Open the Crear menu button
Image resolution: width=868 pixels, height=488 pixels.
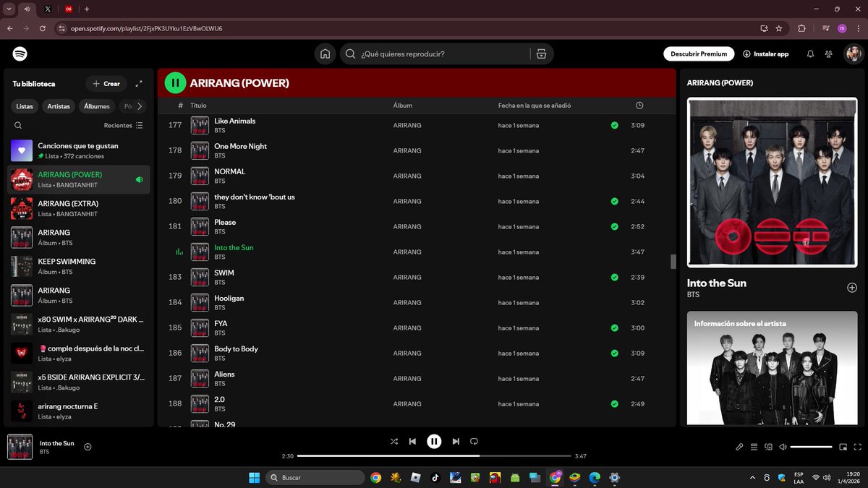pyautogui.click(x=106, y=84)
